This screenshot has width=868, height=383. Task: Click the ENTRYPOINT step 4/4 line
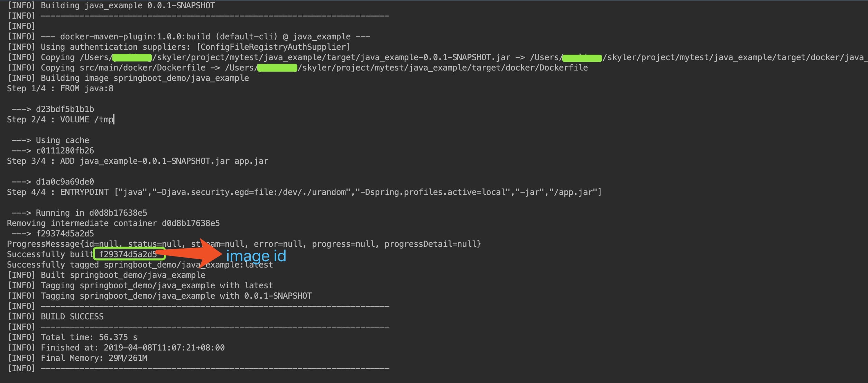coord(304,192)
